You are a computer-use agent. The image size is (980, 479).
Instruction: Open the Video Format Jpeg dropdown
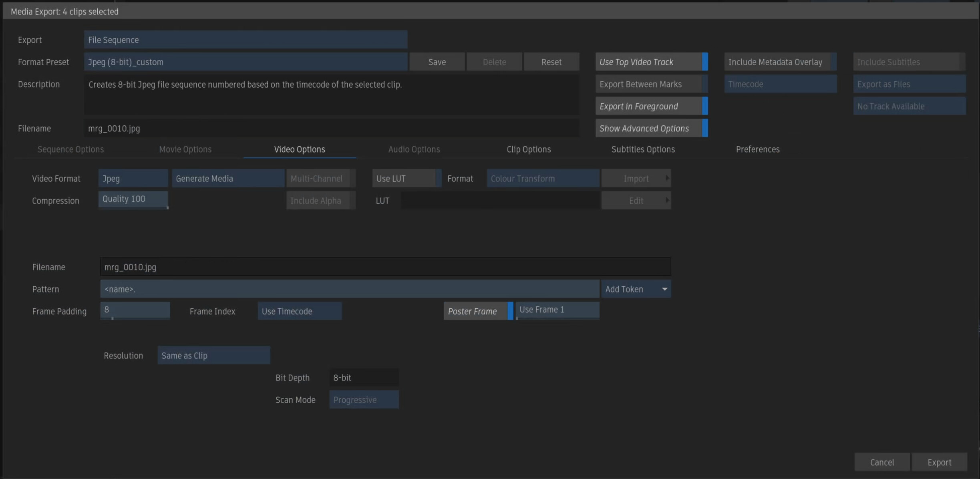(x=133, y=179)
